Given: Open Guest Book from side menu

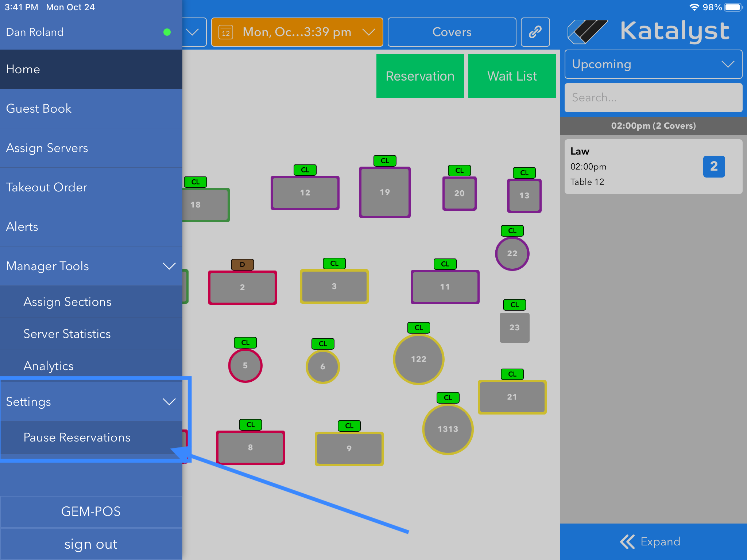Looking at the screenshot, I should click(x=39, y=109).
